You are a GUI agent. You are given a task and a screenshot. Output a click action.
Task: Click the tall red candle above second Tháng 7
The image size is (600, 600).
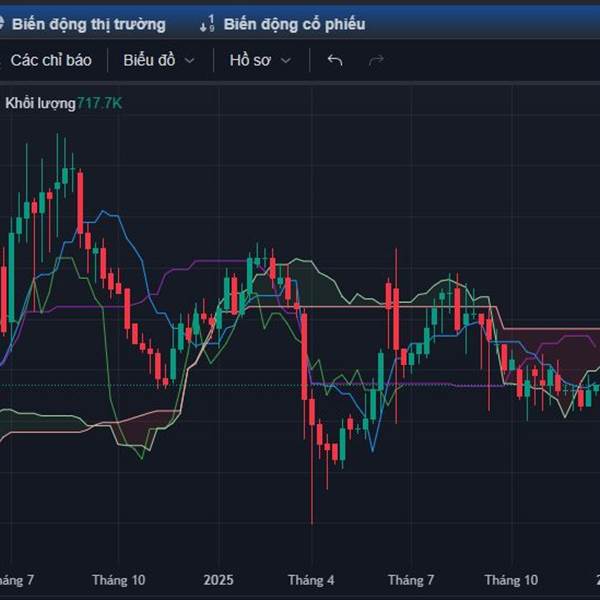point(395,320)
